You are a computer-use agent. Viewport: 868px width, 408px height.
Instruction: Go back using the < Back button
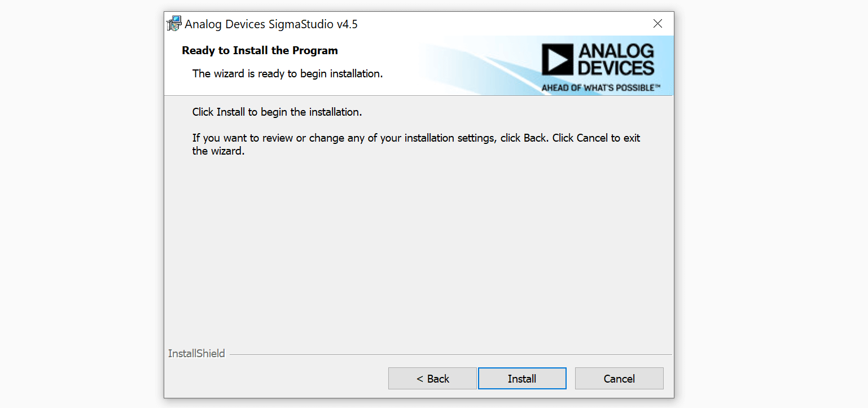pyautogui.click(x=432, y=379)
